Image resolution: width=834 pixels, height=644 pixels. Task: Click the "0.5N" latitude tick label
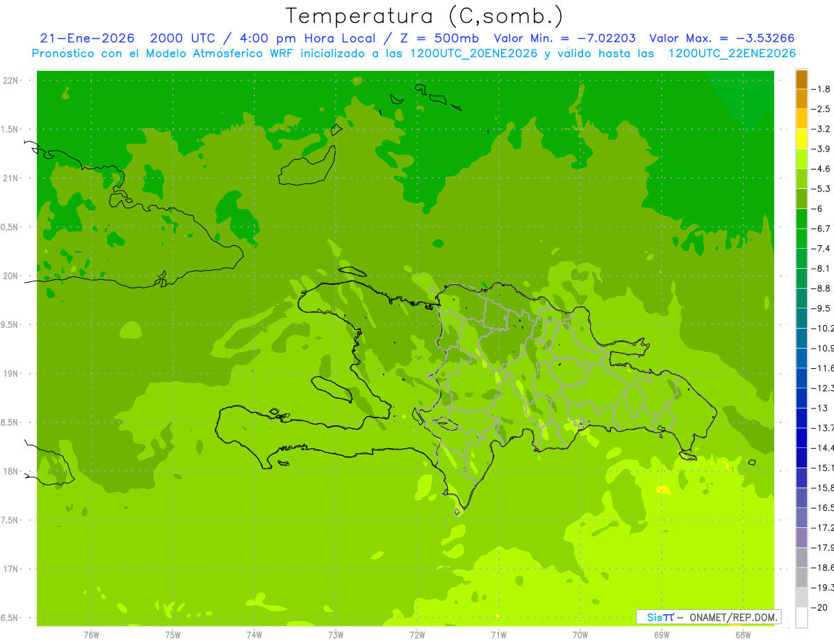10,227
